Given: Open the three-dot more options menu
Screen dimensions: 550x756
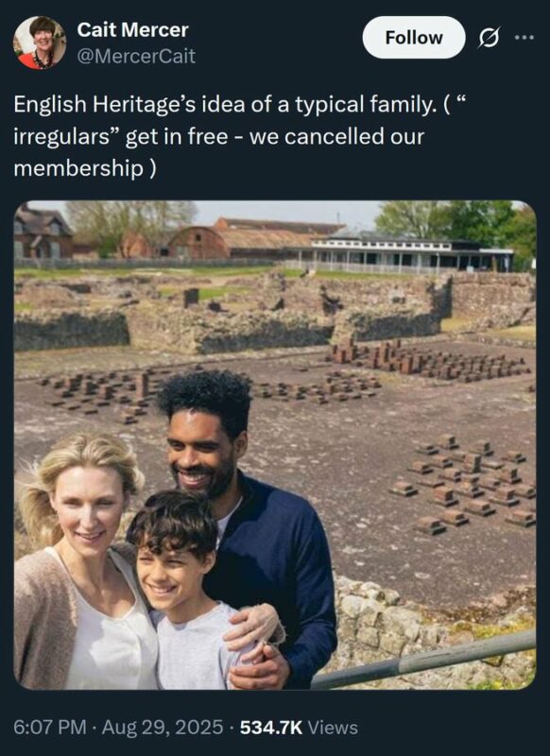Looking at the screenshot, I should [x=524, y=37].
